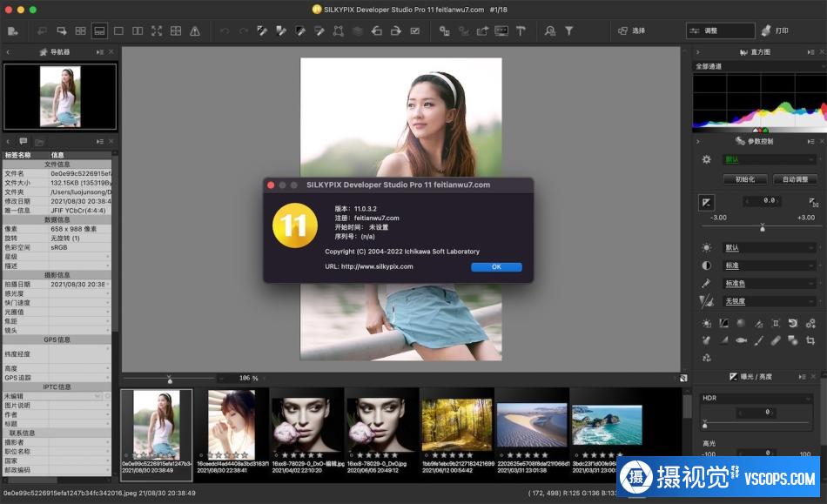
Task: Close the 直方图 histogram panel
Action: (x=823, y=52)
